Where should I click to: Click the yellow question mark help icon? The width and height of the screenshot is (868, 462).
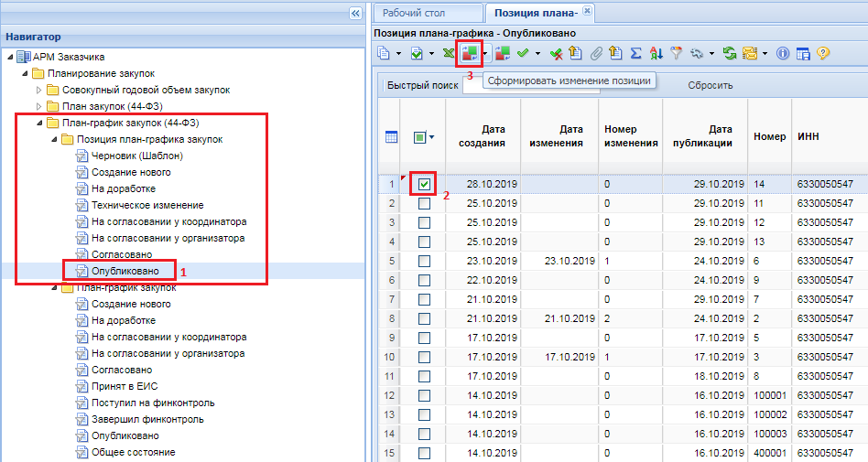pyautogui.click(x=823, y=54)
